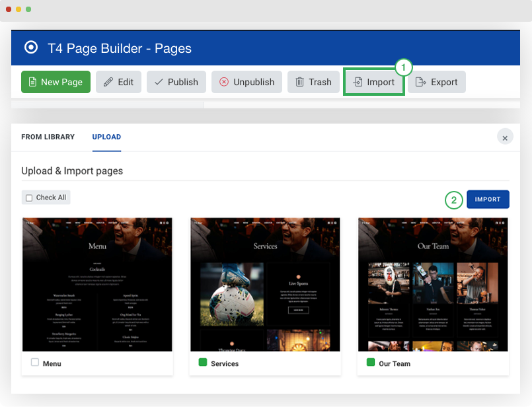Click the yellow window minimize dot
This screenshot has height=407, width=532.
pyautogui.click(x=19, y=9)
